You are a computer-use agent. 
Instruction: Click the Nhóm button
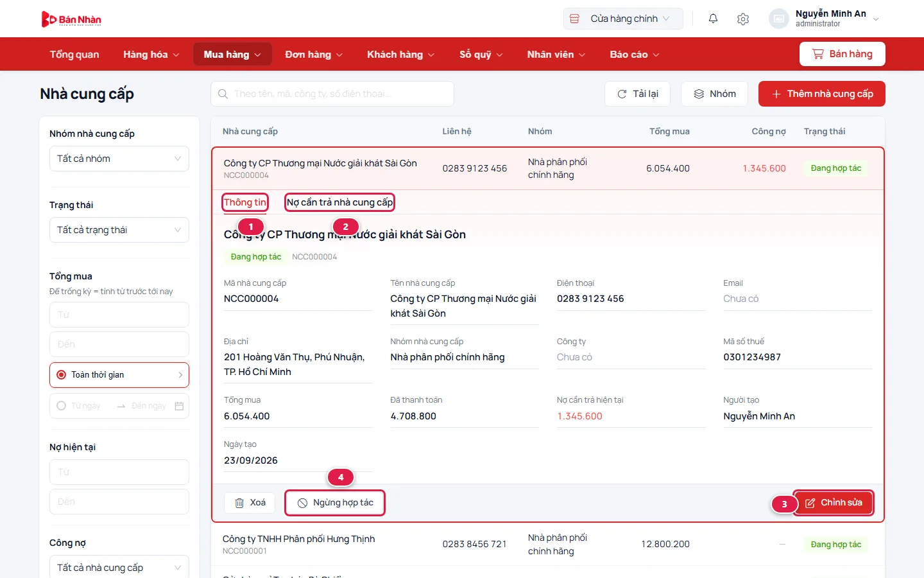(x=715, y=94)
